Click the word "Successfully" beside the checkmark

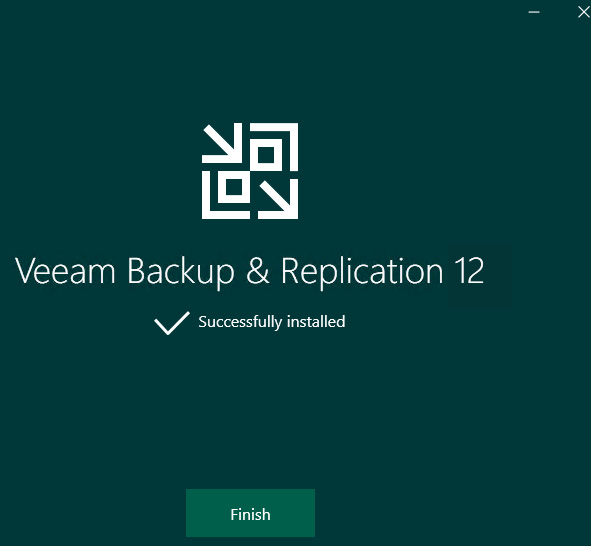tap(240, 322)
